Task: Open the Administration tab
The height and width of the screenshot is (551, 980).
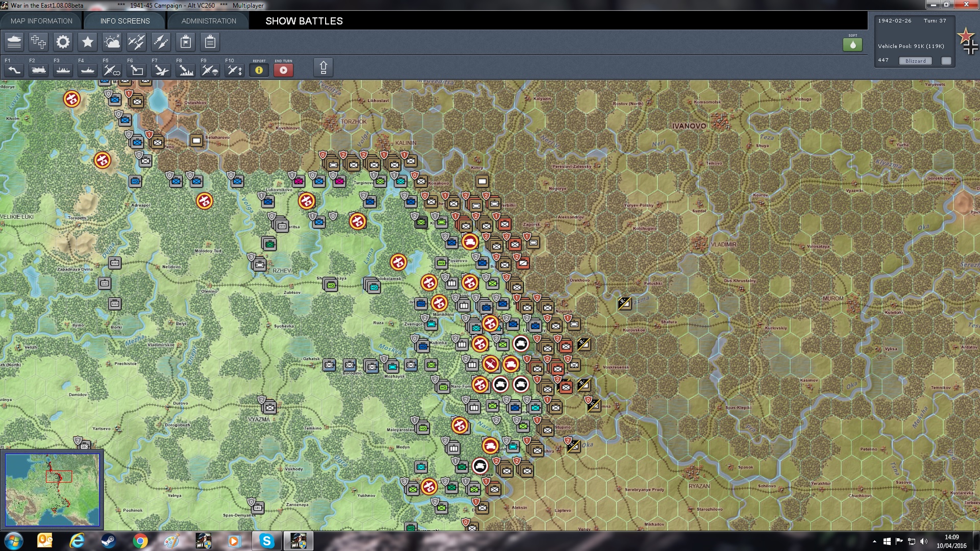Action: click(209, 21)
